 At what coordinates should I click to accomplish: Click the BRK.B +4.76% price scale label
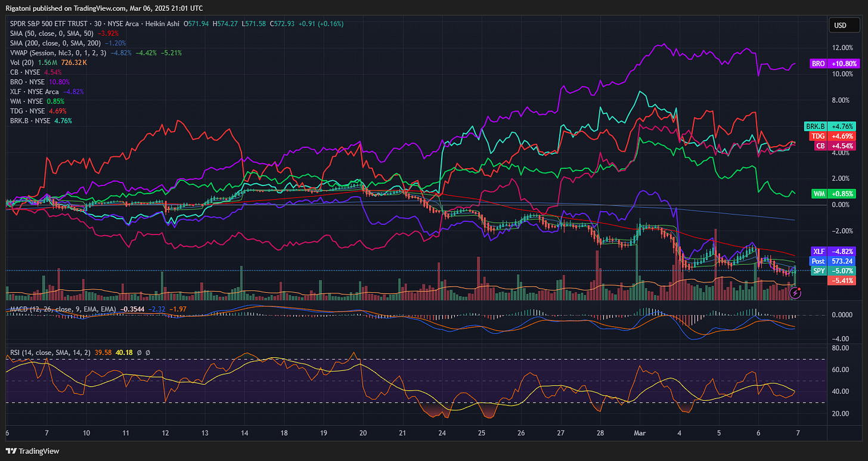[x=830, y=126]
